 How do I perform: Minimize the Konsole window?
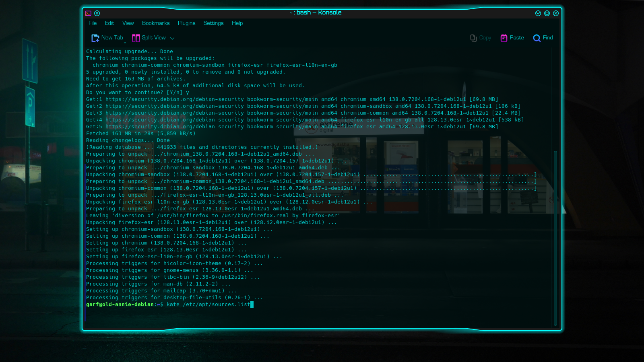pyautogui.click(x=538, y=13)
